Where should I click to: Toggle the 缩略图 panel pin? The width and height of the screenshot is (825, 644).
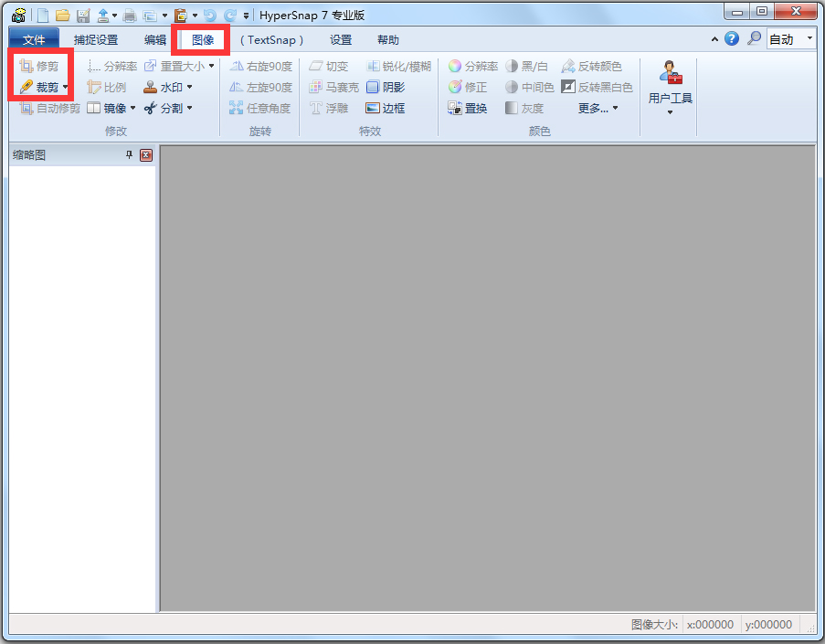pyautogui.click(x=129, y=154)
